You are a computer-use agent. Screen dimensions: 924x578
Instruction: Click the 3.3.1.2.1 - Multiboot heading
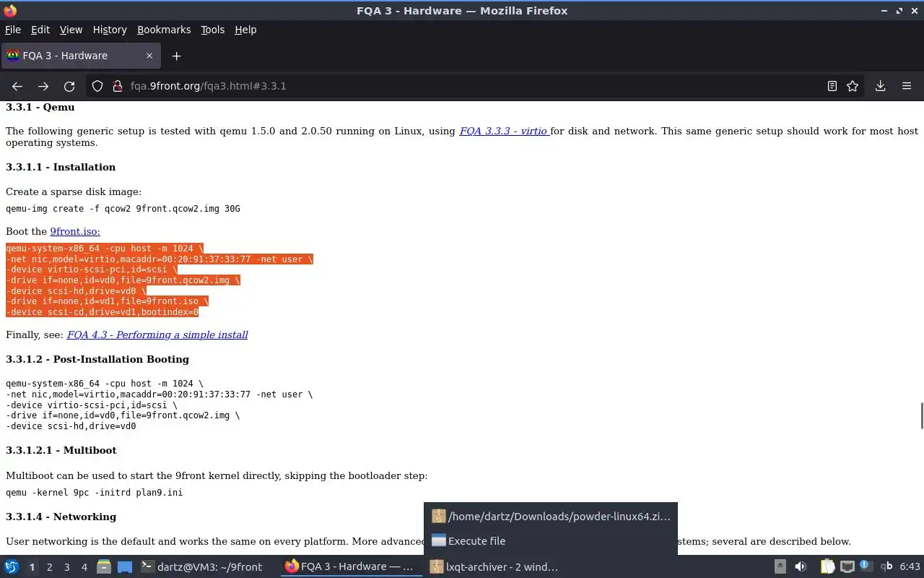tap(61, 450)
